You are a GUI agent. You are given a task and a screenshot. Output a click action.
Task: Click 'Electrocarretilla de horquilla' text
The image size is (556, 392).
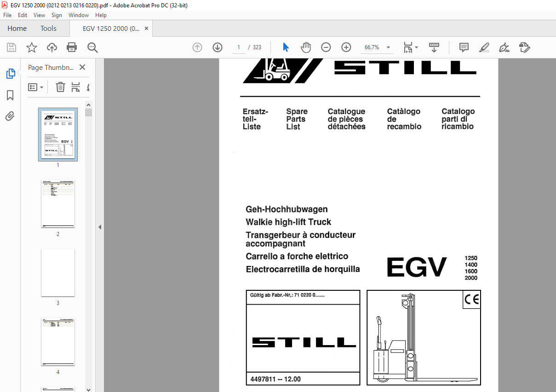coord(303,269)
